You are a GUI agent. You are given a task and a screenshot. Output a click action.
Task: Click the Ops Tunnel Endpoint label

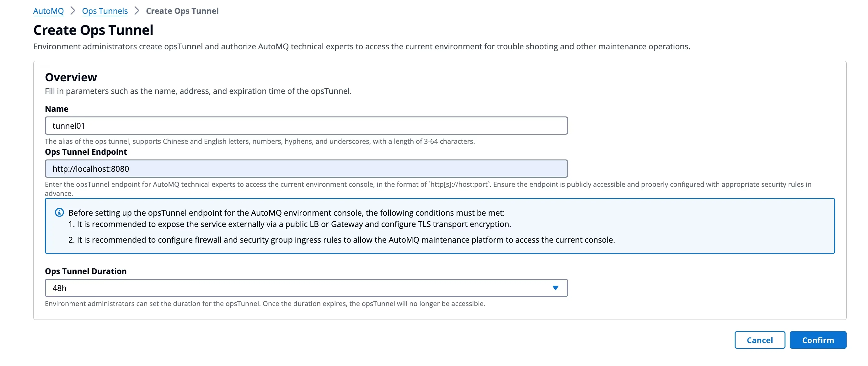(86, 152)
